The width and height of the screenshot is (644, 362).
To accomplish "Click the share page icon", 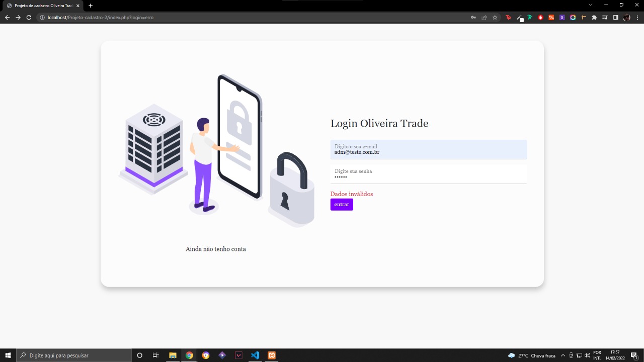I will click(484, 17).
